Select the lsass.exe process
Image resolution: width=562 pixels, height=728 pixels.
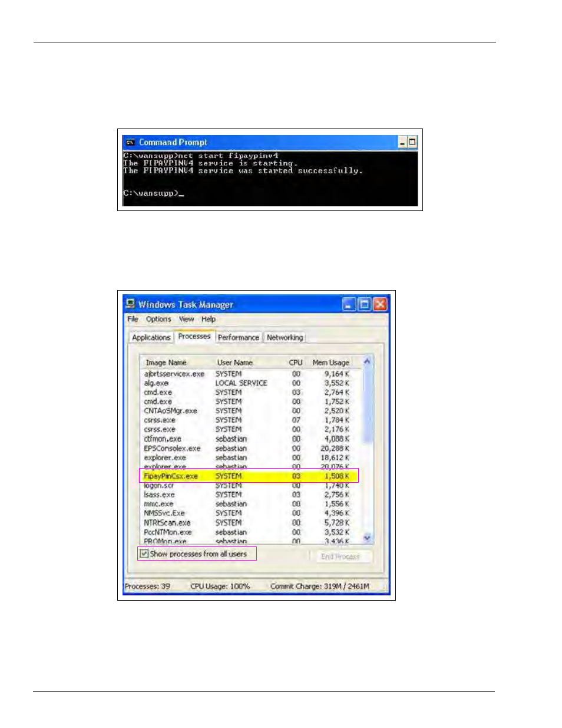[159, 495]
